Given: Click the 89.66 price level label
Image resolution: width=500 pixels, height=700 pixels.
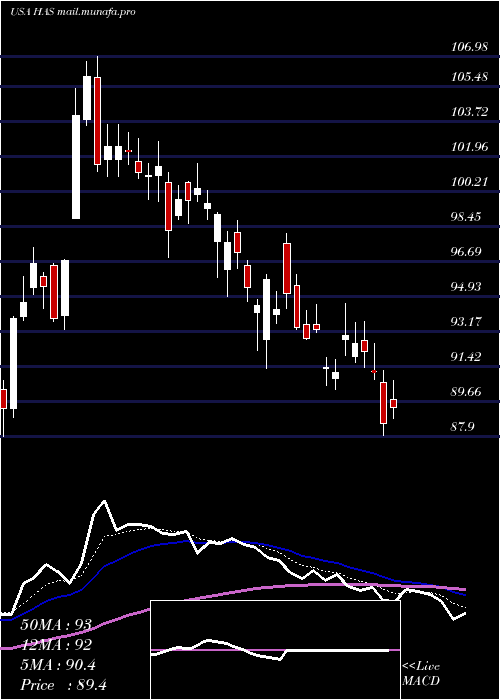Looking at the screenshot, I should point(466,392).
